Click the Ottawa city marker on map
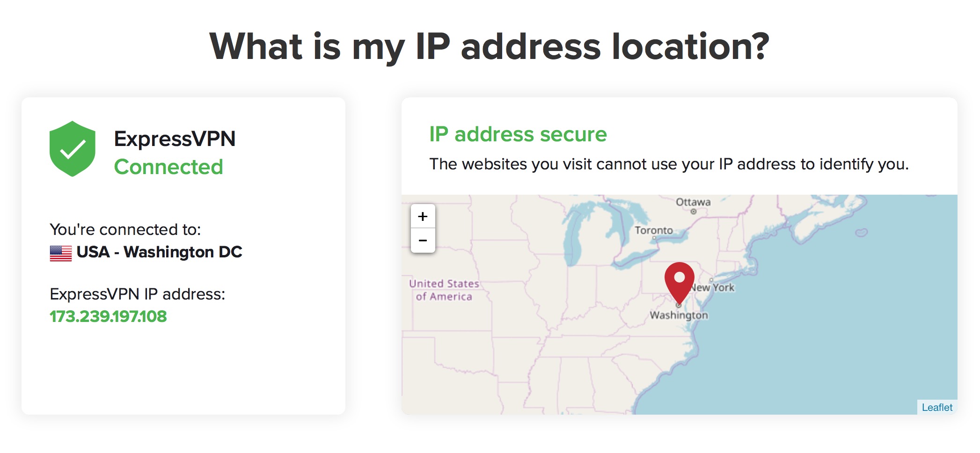 click(694, 212)
